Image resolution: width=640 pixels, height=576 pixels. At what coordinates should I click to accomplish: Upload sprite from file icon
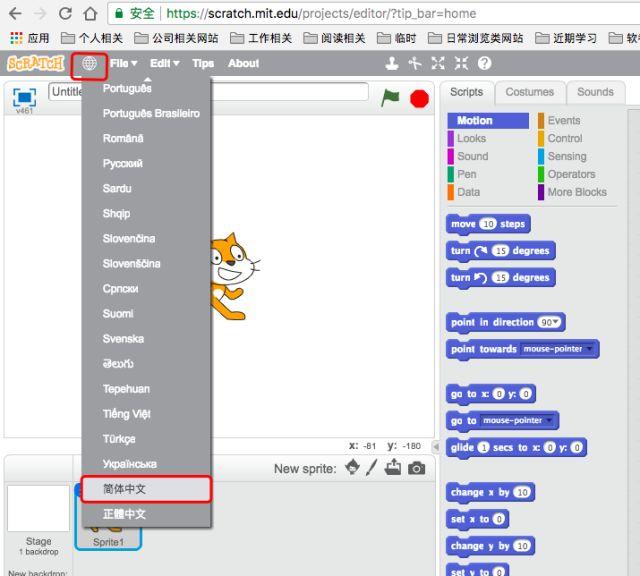pyautogui.click(x=393, y=468)
